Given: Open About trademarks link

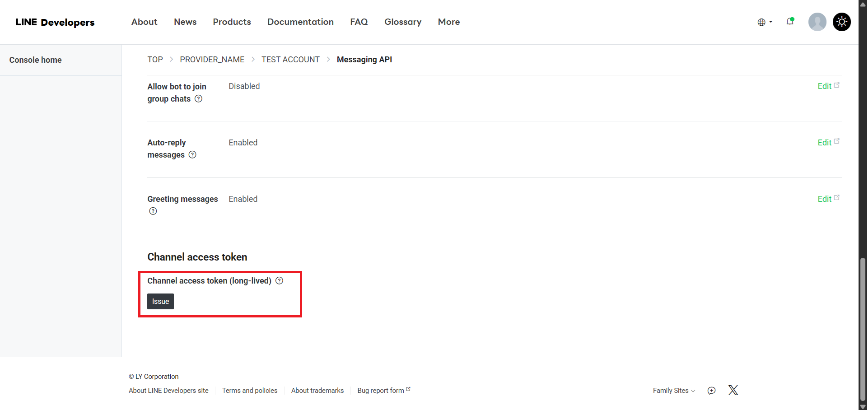Looking at the screenshot, I should [317, 391].
